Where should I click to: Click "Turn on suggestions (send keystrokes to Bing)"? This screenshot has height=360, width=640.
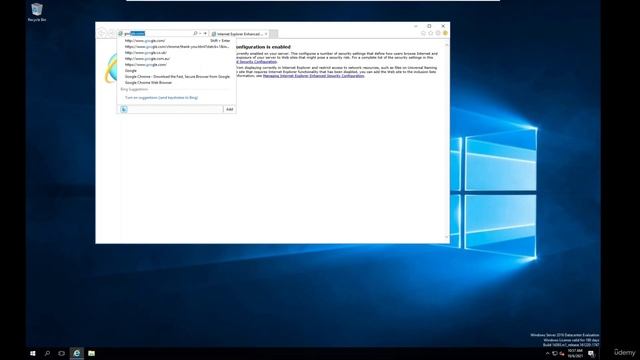161,98
